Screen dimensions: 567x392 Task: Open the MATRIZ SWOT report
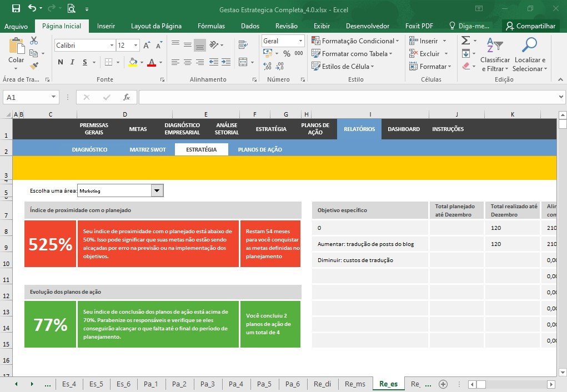coord(148,149)
